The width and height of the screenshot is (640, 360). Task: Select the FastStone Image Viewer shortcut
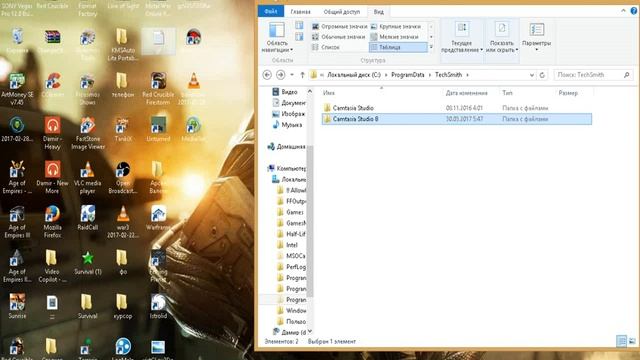88,133
